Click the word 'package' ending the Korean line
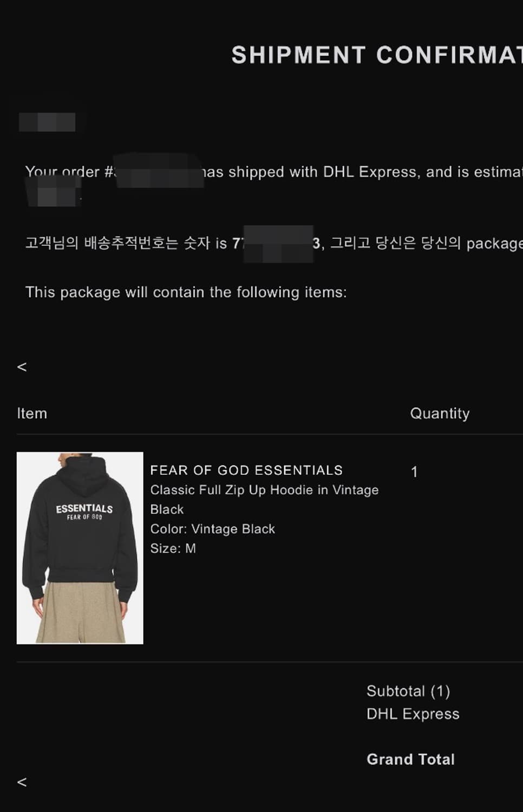The image size is (523, 812). click(494, 244)
